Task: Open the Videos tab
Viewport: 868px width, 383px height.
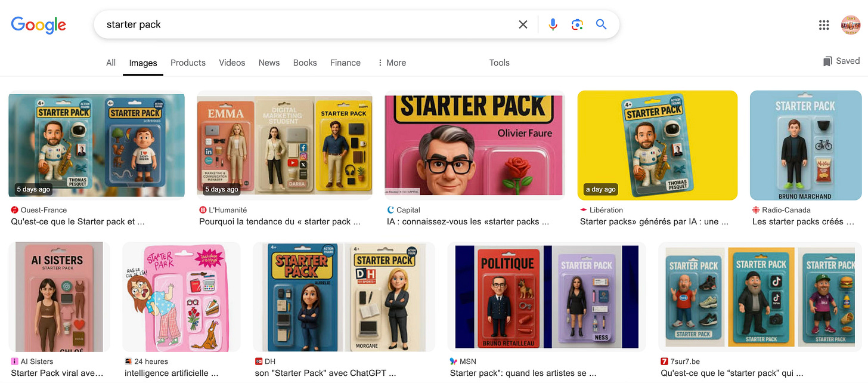Action: [x=232, y=63]
